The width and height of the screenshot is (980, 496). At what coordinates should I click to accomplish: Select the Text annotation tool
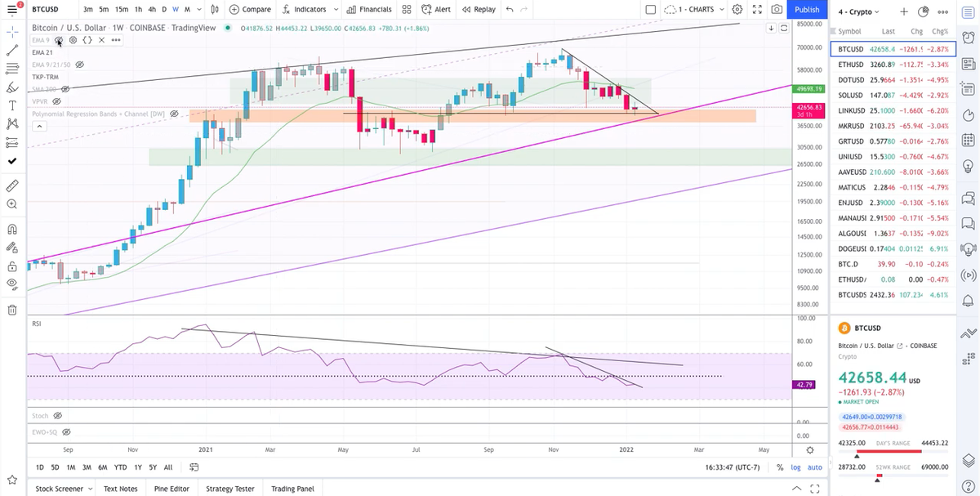point(11,105)
